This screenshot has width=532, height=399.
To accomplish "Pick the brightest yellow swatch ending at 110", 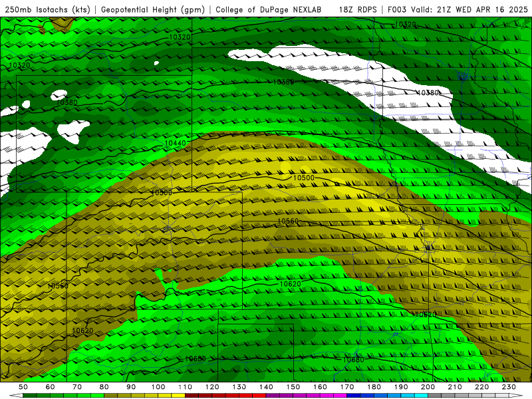I will (x=178, y=396).
